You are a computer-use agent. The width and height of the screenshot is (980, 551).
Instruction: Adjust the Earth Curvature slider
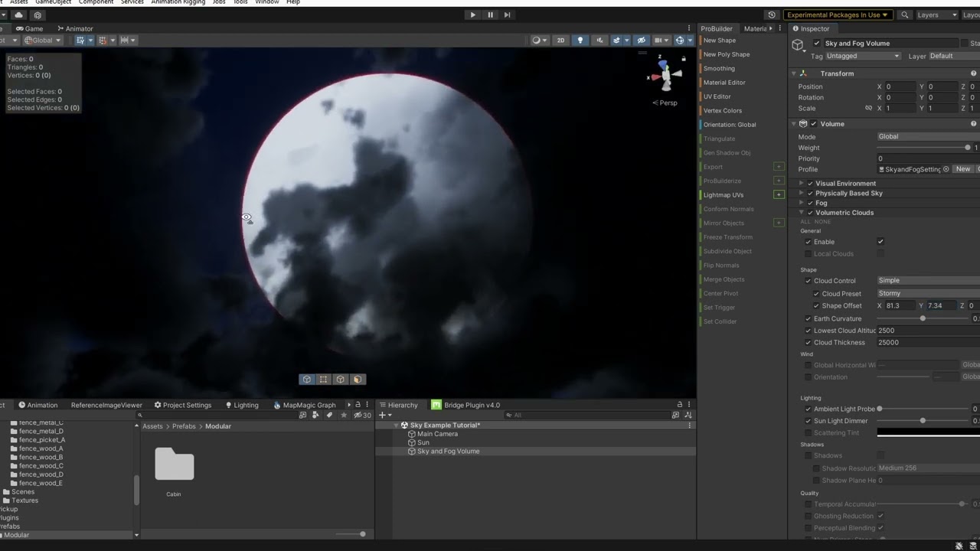pos(923,318)
